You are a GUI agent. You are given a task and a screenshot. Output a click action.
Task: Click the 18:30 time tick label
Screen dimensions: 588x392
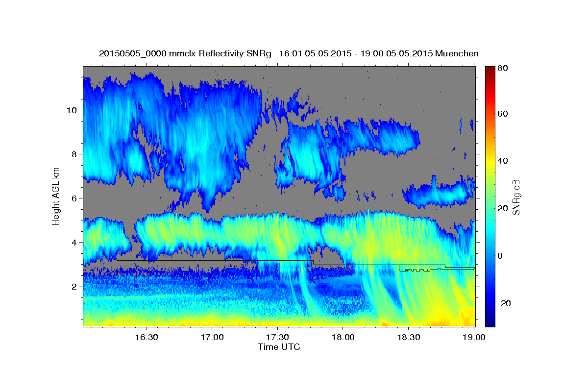(x=409, y=337)
